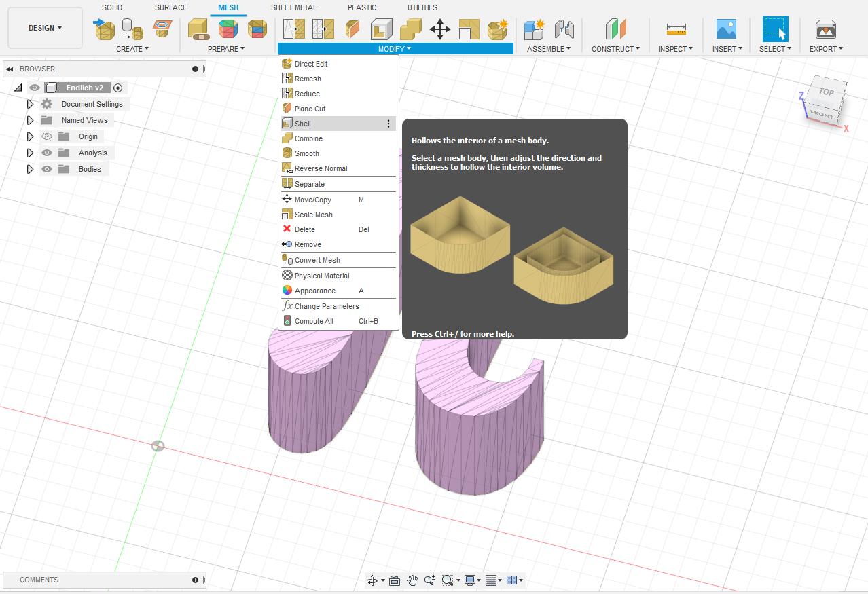Image resolution: width=868 pixels, height=594 pixels.
Task: Open the SELECT dropdown
Action: pos(775,48)
